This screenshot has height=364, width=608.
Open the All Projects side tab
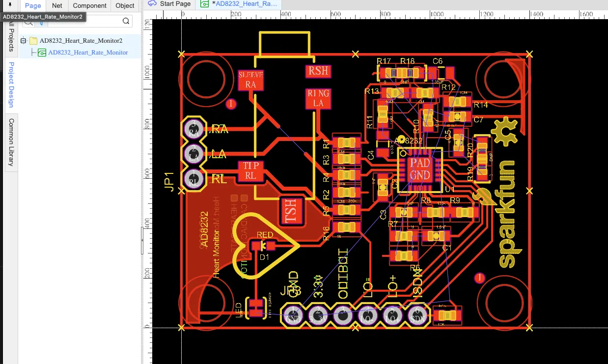[x=11, y=39]
